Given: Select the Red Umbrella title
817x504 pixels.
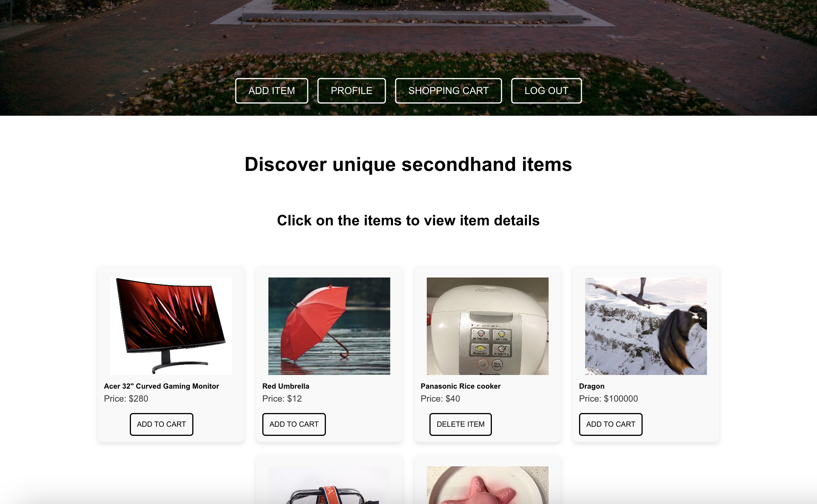Looking at the screenshot, I should [x=286, y=386].
